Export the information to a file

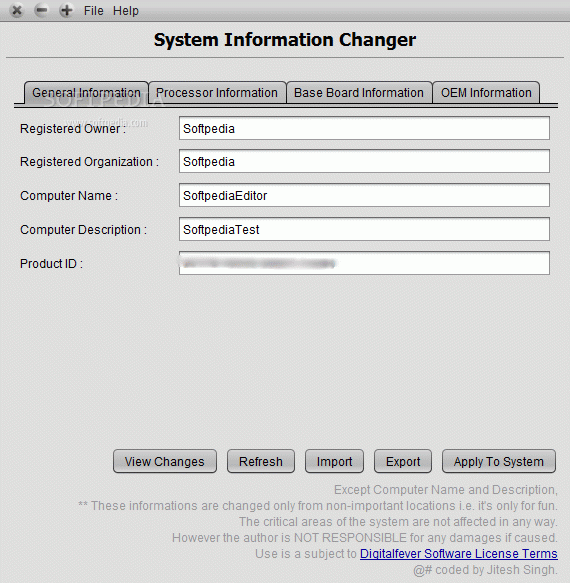click(x=403, y=461)
